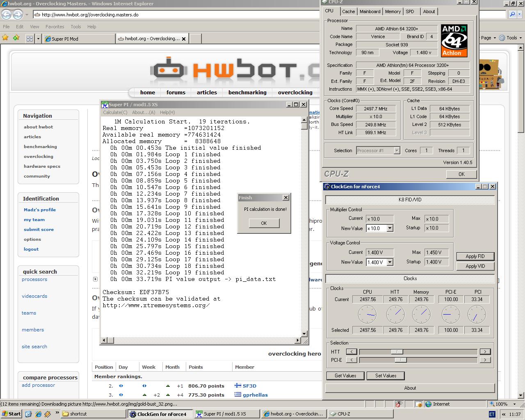
Task: Click the AMD Athlon 64 logo
Action: pos(454,41)
